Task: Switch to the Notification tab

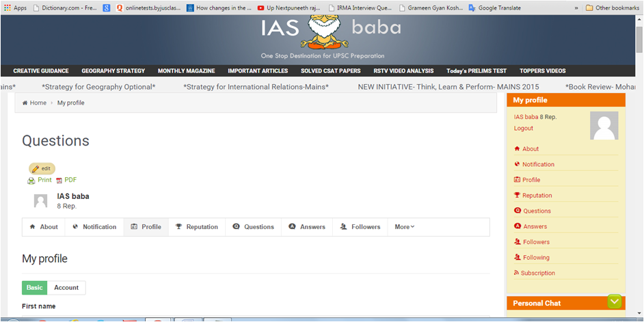Action: pyautogui.click(x=94, y=227)
